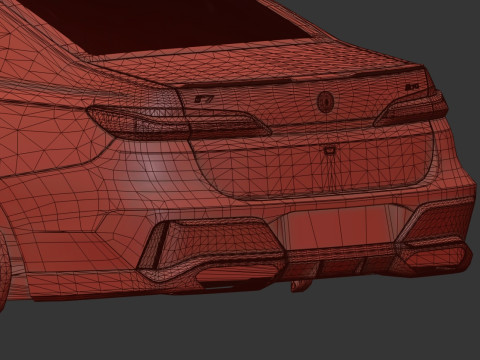The width and height of the screenshot is (480, 360).
Task: Select the round emblem on the trunk lid
Action: click(x=326, y=101)
